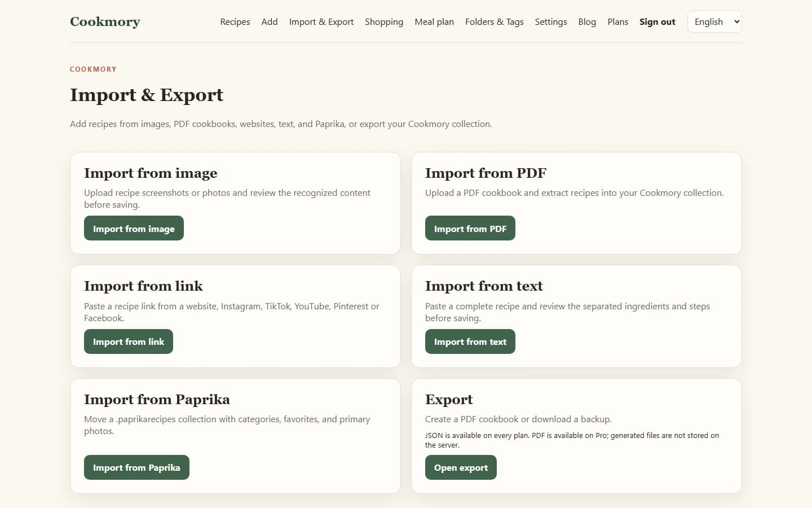Click the Open export button
812x508 pixels.
[x=461, y=467]
